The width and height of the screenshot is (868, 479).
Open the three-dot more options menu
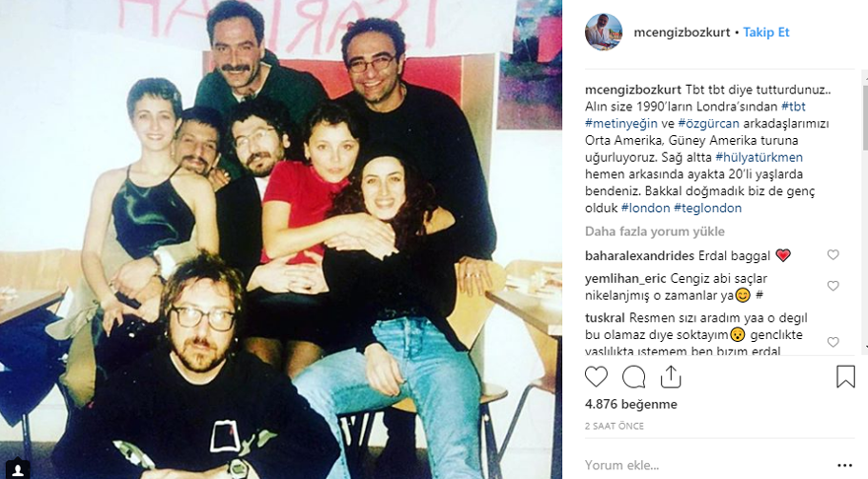(x=844, y=466)
